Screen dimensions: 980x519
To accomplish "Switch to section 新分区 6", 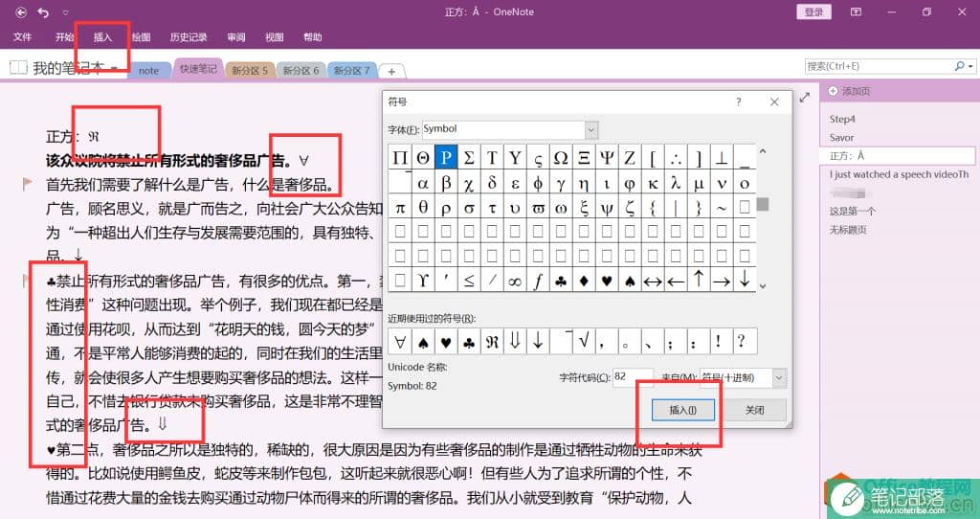I will click(x=301, y=71).
